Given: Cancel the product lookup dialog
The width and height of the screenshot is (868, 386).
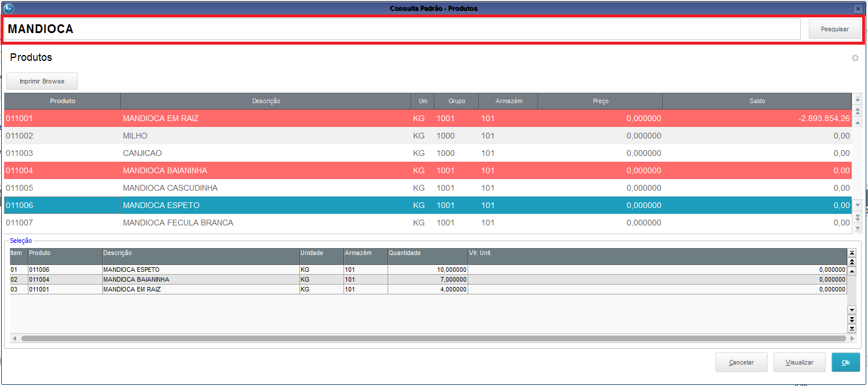Looking at the screenshot, I should (x=741, y=362).
